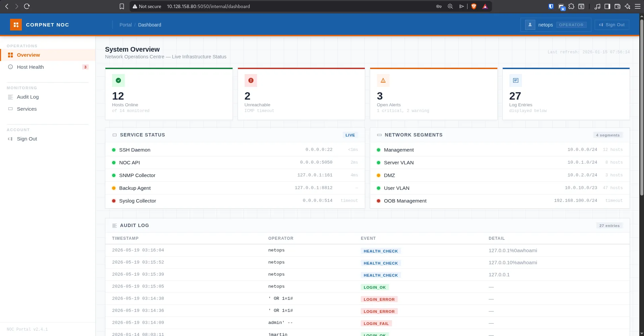This screenshot has width=644, height=336.
Task: Open the browser extensions puzzle icon
Action: pos(571,6)
